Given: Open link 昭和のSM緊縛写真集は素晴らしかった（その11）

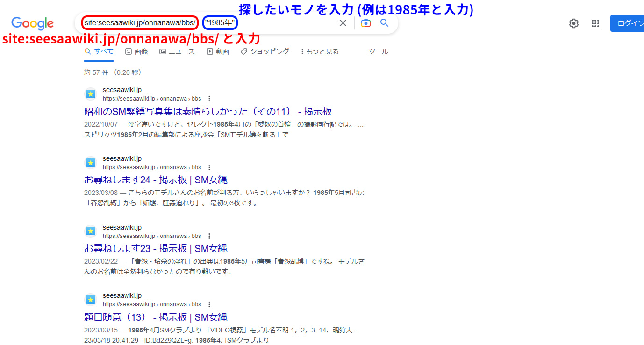Looking at the screenshot, I should pos(208,111).
